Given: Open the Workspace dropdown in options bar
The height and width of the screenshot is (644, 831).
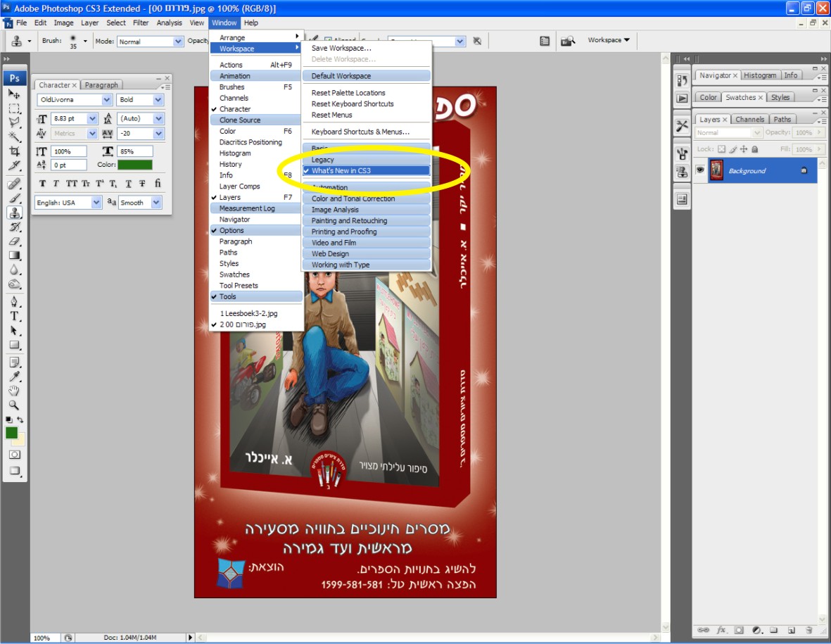Looking at the screenshot, I should click(x=609, y=39).
